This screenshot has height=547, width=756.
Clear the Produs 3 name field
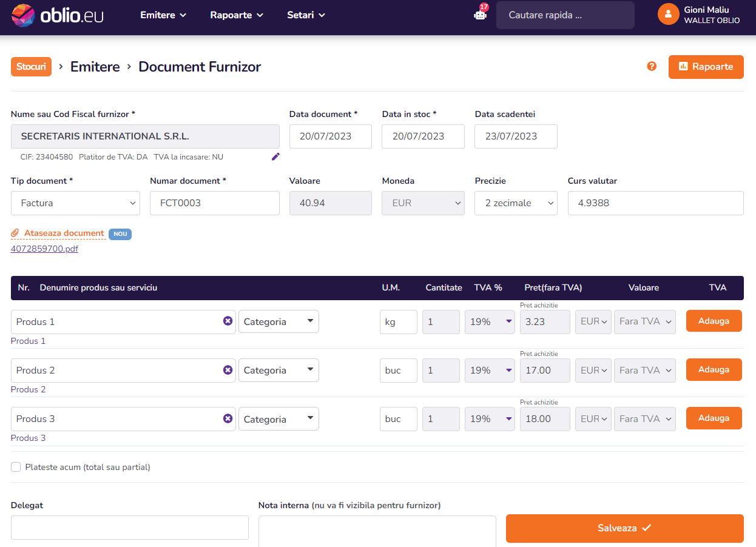[x=228, y=418]
